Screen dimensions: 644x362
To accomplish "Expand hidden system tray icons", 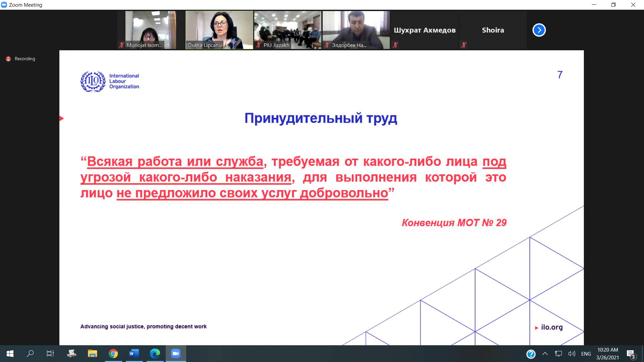I will (545, 354).
